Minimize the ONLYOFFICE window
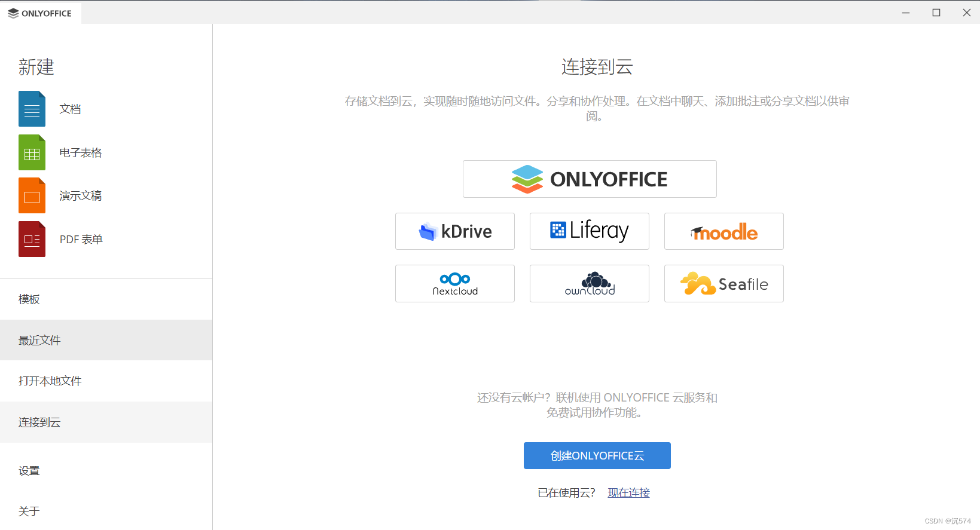Viewport: 980px width, 530px height. tap(906, 13)
